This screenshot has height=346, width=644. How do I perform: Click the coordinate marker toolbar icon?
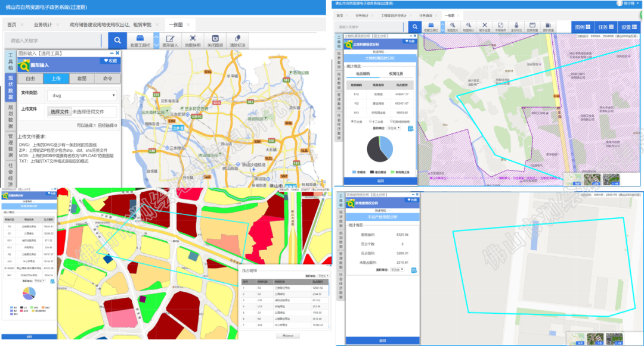coord(516,27)
